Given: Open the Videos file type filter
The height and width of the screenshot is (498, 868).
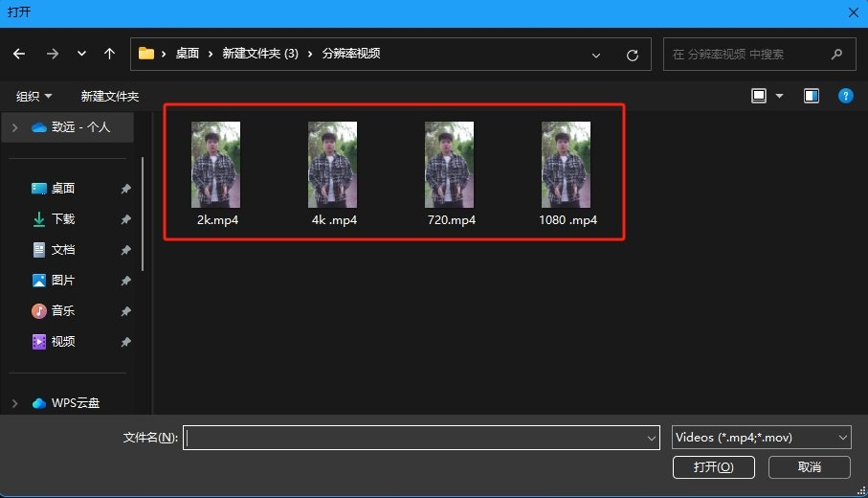Looking at the screenshot, I should pyautogui.click(x=761, y=437).
